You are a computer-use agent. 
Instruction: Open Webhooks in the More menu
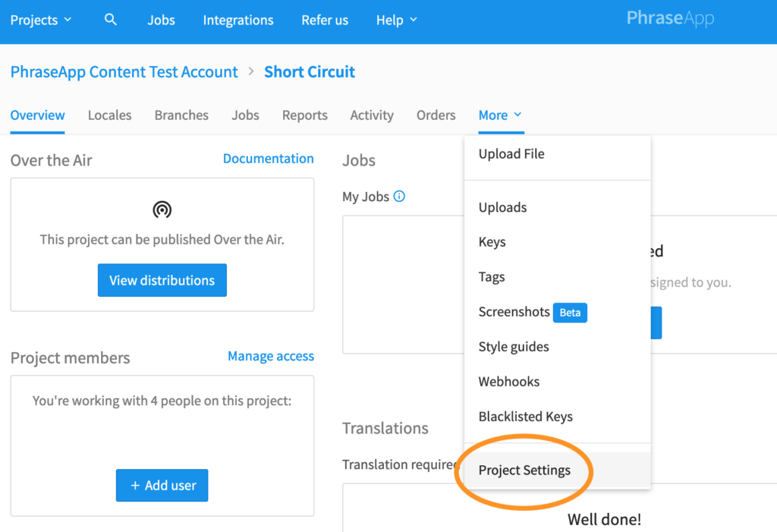click(x=558, y=381)
